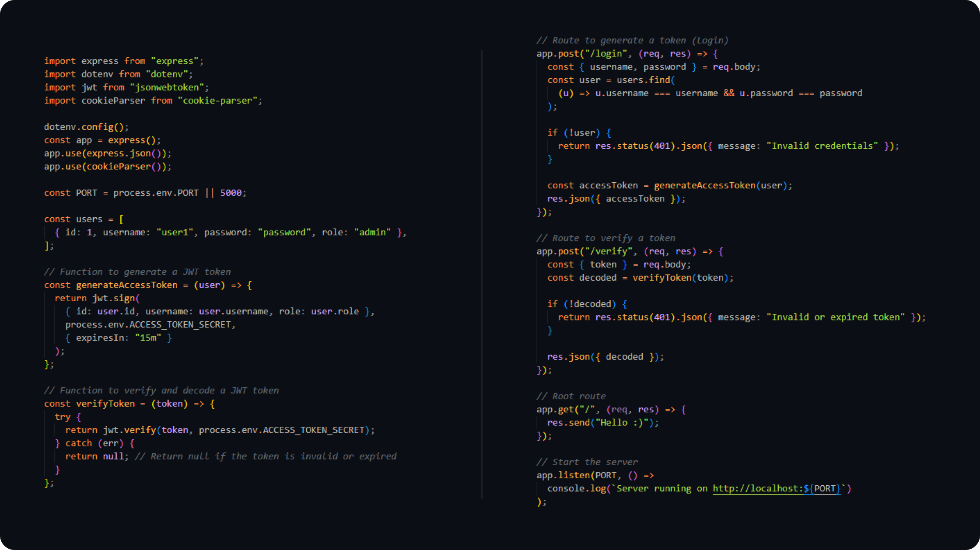Click the 'const { token } = req.body;' line
Image resolution: width=980 pixels, height=550 pixels.
619,264
